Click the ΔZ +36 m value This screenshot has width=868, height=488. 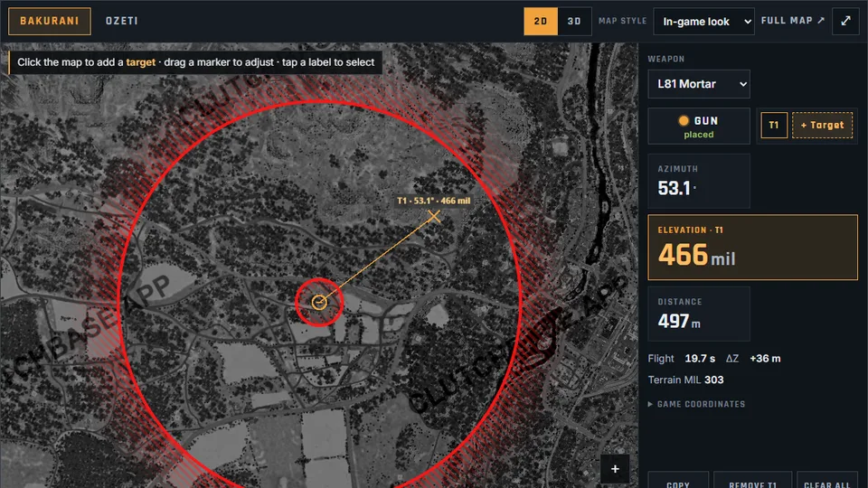[765, 359]
